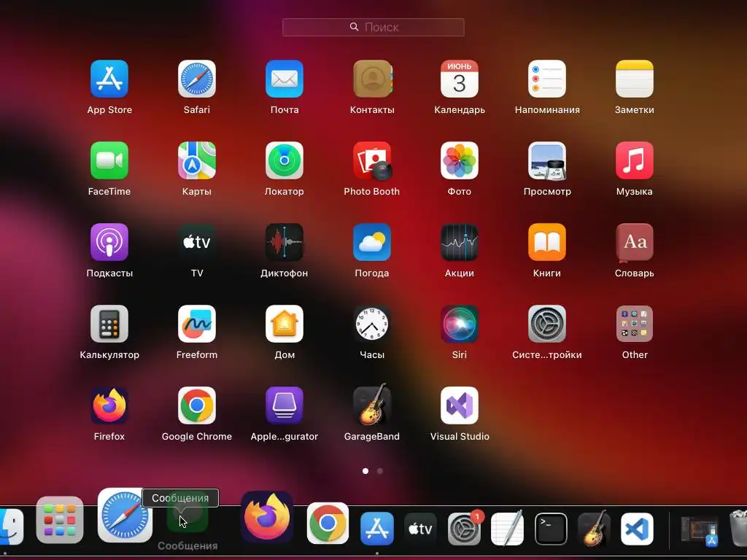
Task: Launch Firefox from the Dock
Action: pyautogui.click(x=267, y=517)
